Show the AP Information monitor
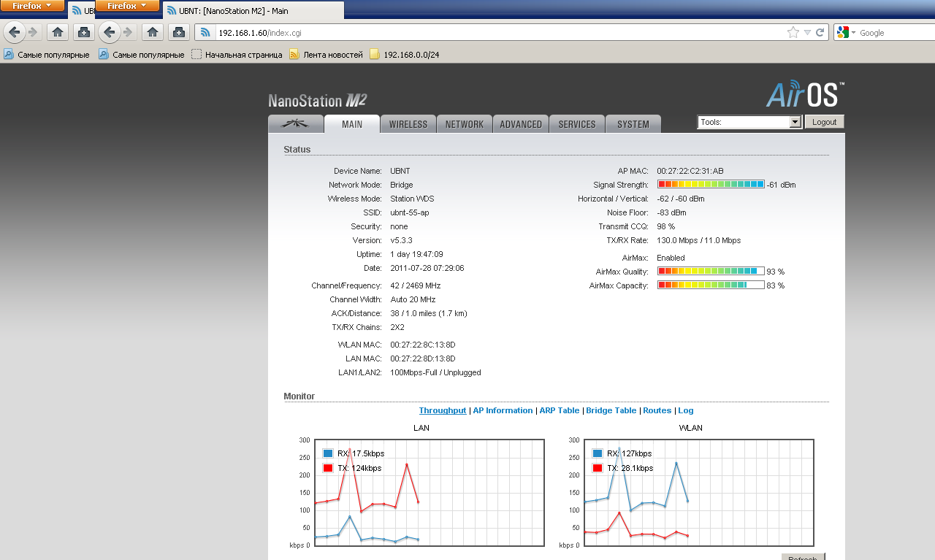The height and width of the screenshot is (560, 935). pos(503,410)
